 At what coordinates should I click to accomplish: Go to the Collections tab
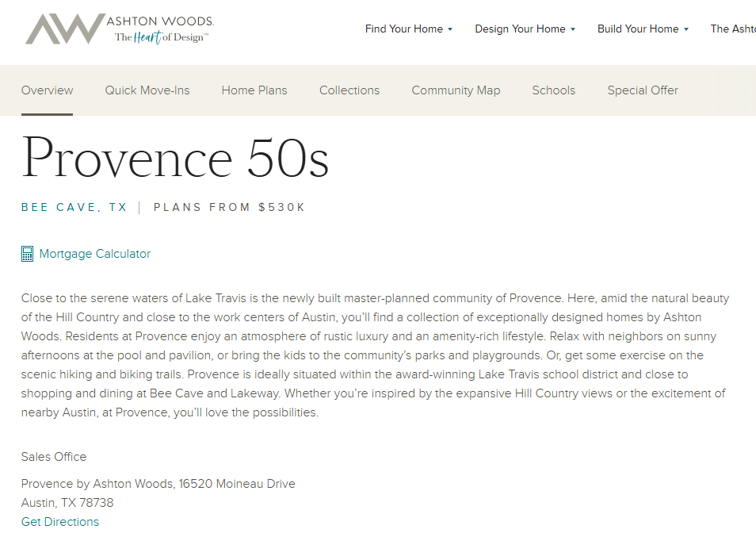[349, 90]
